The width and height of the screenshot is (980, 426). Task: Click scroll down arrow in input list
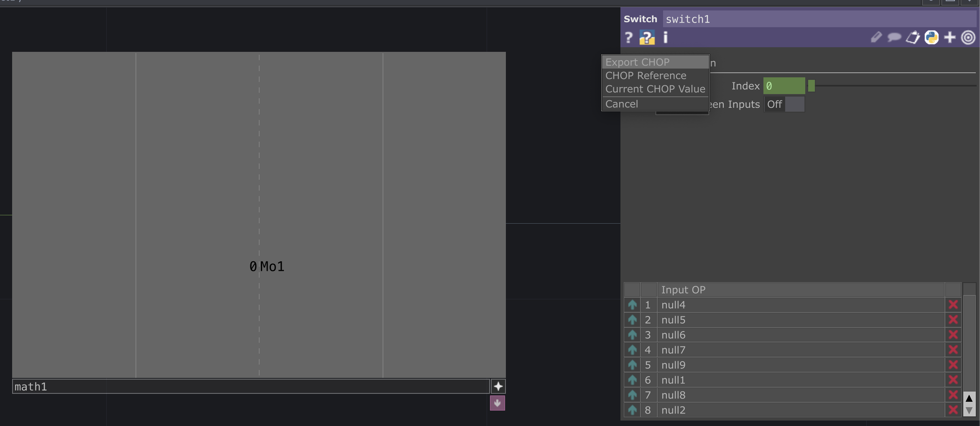969,411
